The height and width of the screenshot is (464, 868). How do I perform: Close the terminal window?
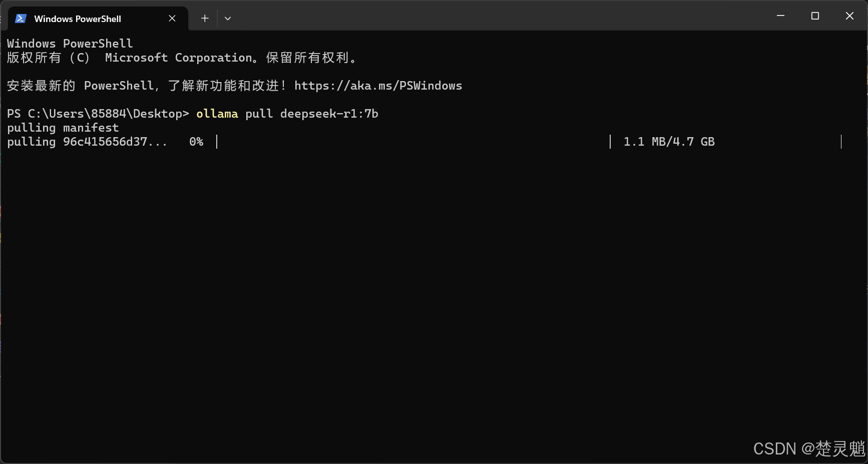click(849, 16)
